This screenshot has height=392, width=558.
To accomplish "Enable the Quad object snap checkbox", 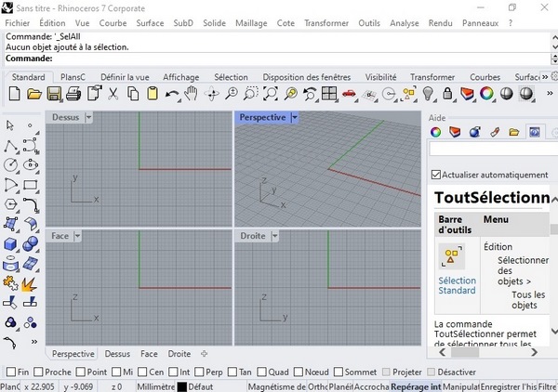I will [261, 372].
